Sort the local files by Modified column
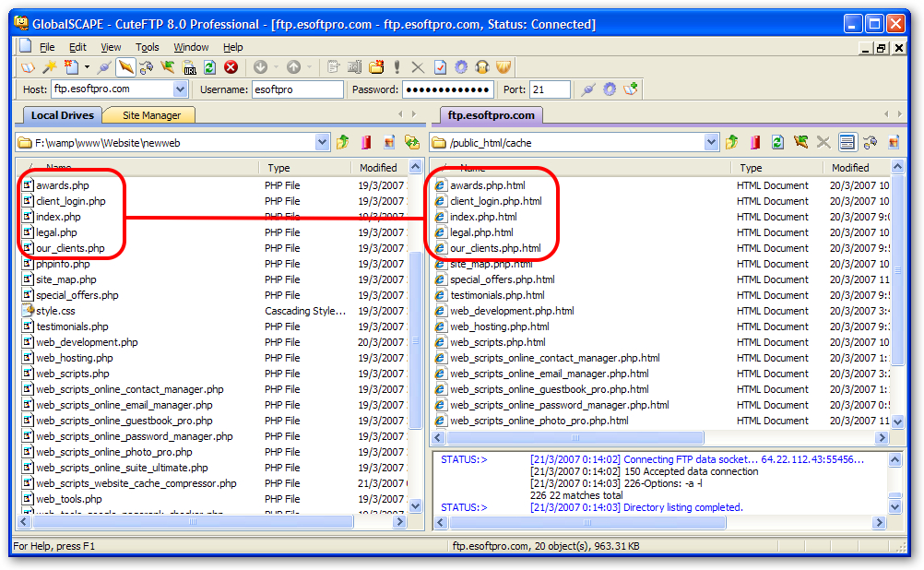924x570 pixels. [x=378, y=168]
